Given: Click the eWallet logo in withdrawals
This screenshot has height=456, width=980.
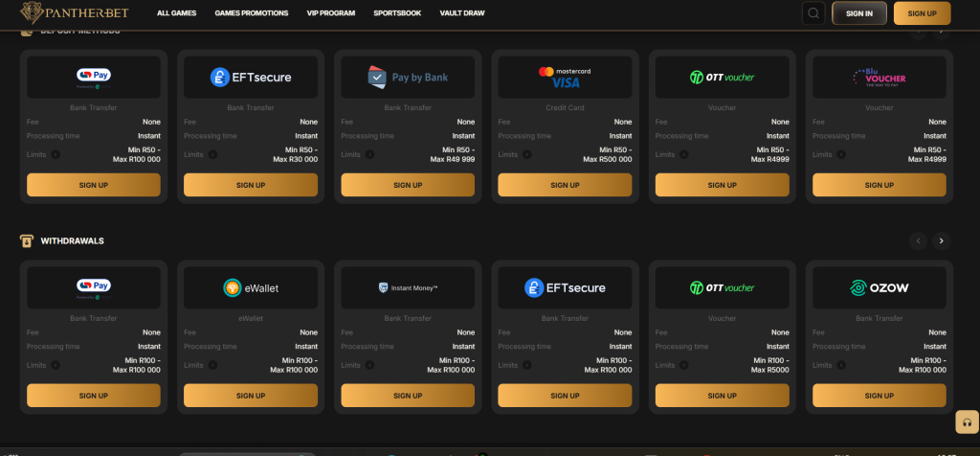Looking at the screenshot, I should 251,287.
